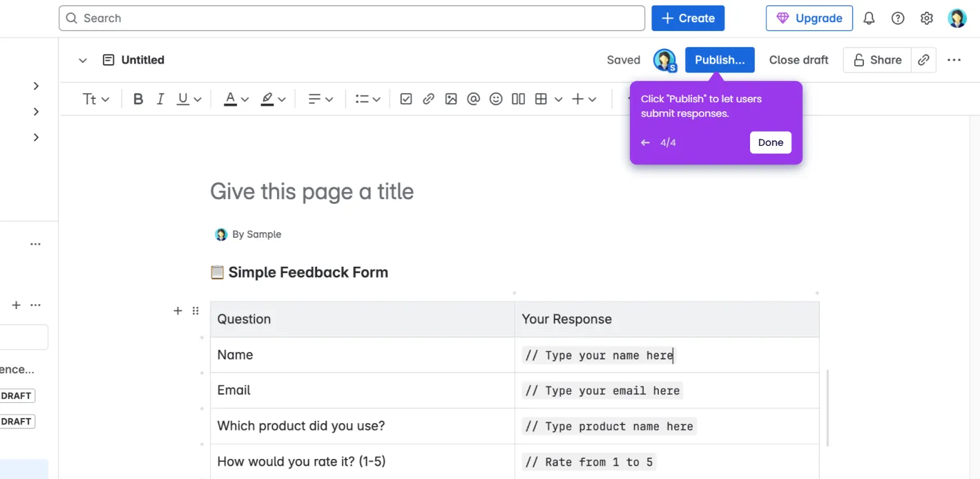
Task: Select the text color A button
Action: (x=230, y=100)
